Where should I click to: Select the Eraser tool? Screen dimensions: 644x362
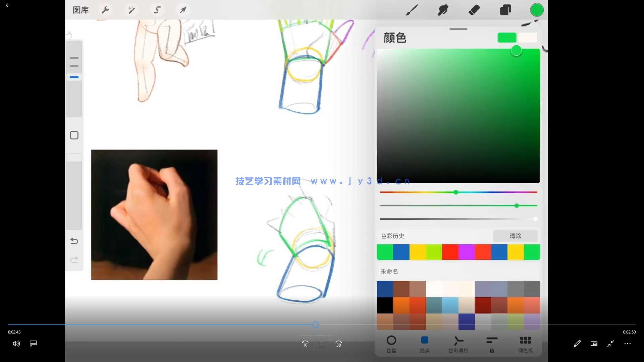click(474, 10)
